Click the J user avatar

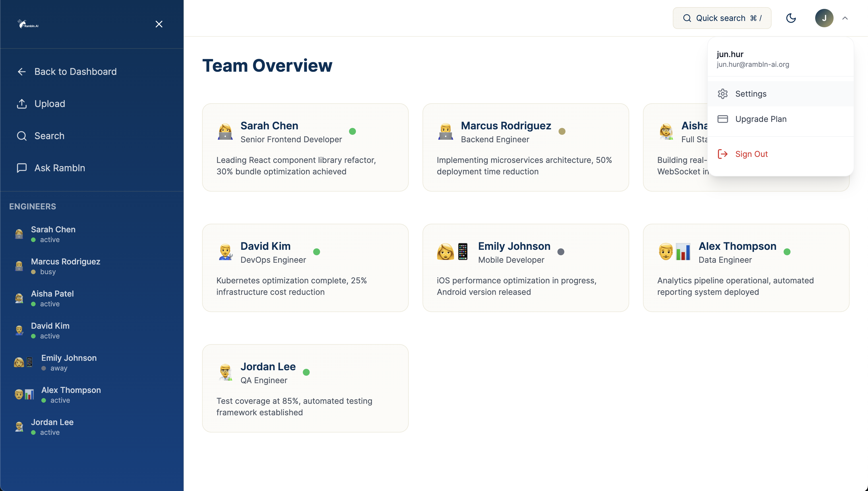824,18
